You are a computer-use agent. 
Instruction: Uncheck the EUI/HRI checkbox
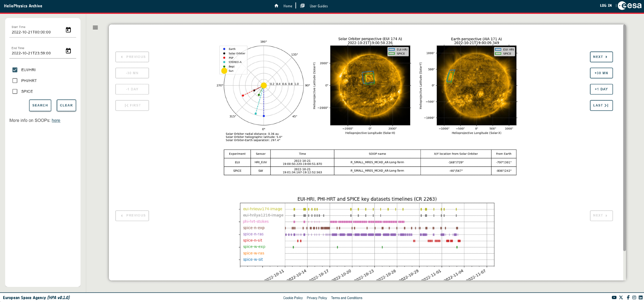[x=15, y=70]
